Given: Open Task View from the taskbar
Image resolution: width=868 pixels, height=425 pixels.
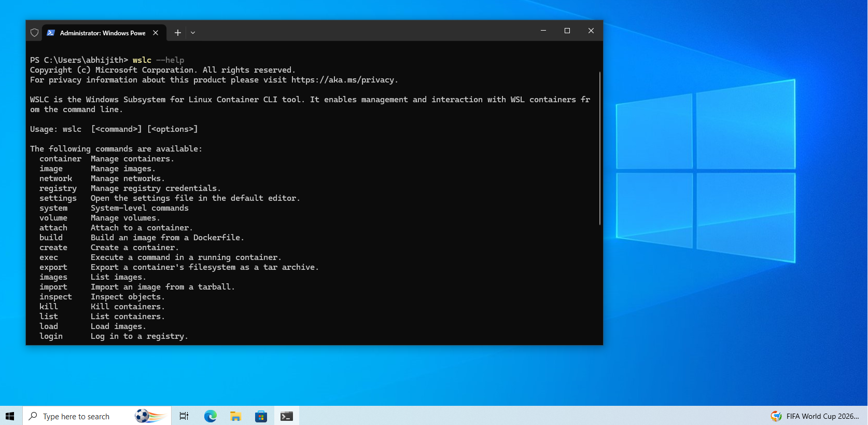Looking at the screenshot, I should point(184,416).
